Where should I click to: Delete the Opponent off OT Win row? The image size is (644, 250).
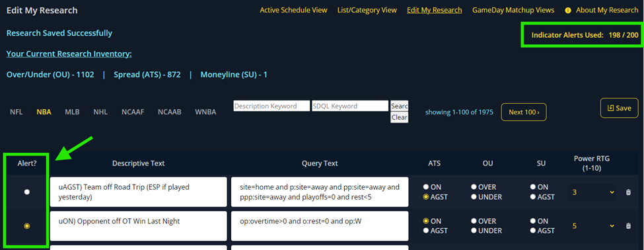pos(628,226)
